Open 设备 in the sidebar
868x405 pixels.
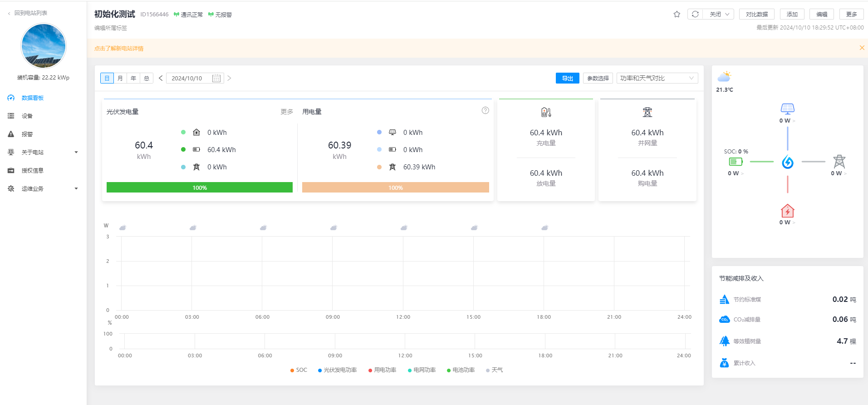pyautogui.click(x=27, y=116)
